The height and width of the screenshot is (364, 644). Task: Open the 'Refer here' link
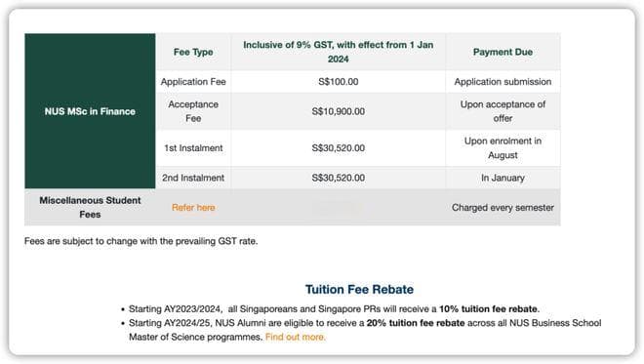[193, 208]
